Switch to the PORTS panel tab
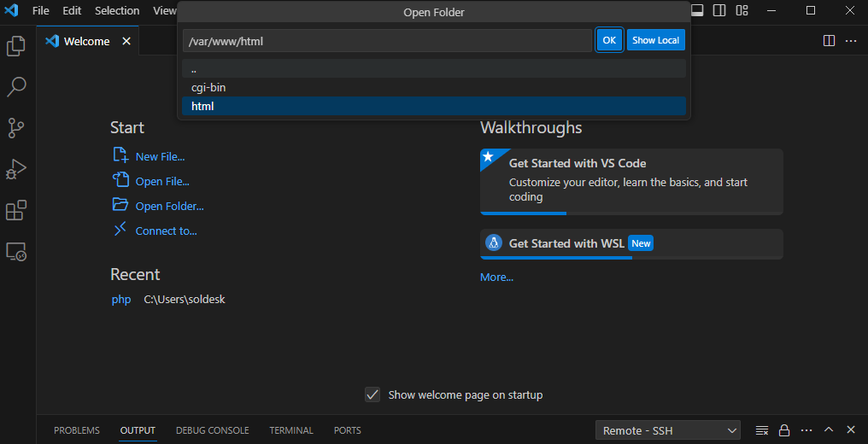This screenshot has height=444, width=868. click(348, 430)
